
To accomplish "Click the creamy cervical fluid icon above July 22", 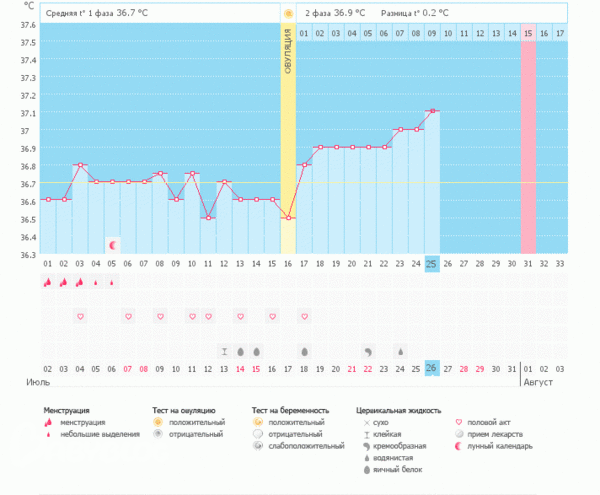I will [368, 352].
